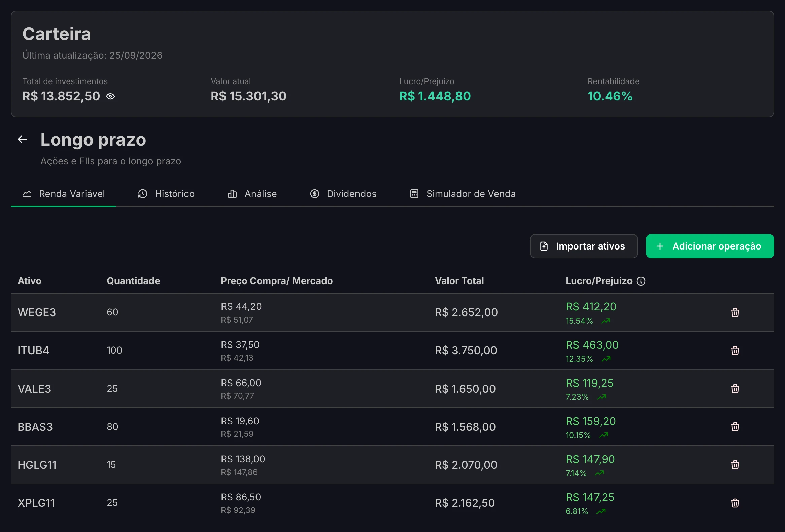Viewport: 785px width, 532px height.
Task: Click the Longo prazo heading
Action: [x=93, y=140]
